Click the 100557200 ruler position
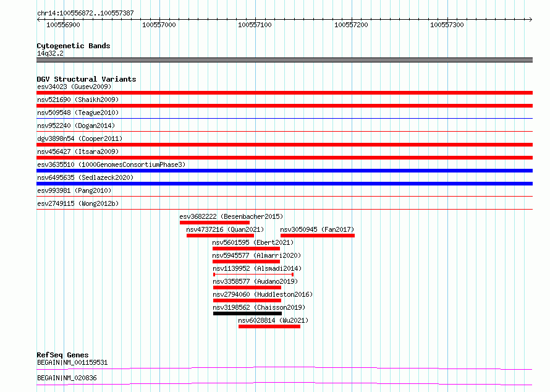This screenshot has width=550, height=392. [351, 25]
